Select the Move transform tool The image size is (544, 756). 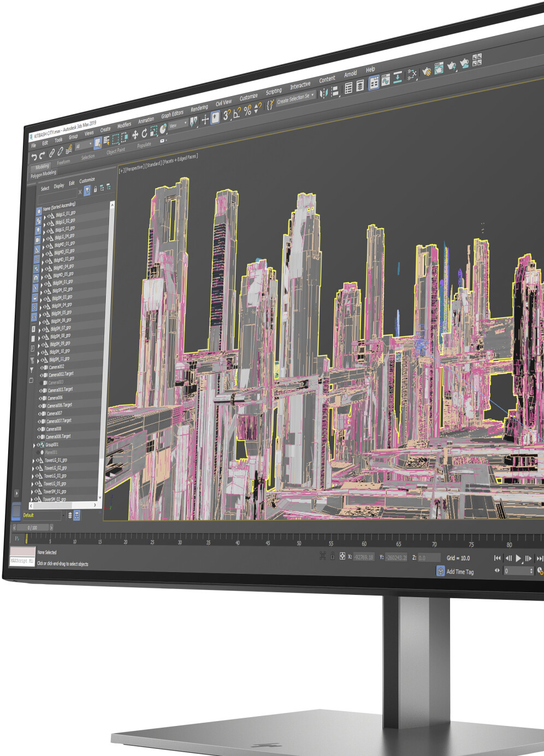tap(135, 135)
